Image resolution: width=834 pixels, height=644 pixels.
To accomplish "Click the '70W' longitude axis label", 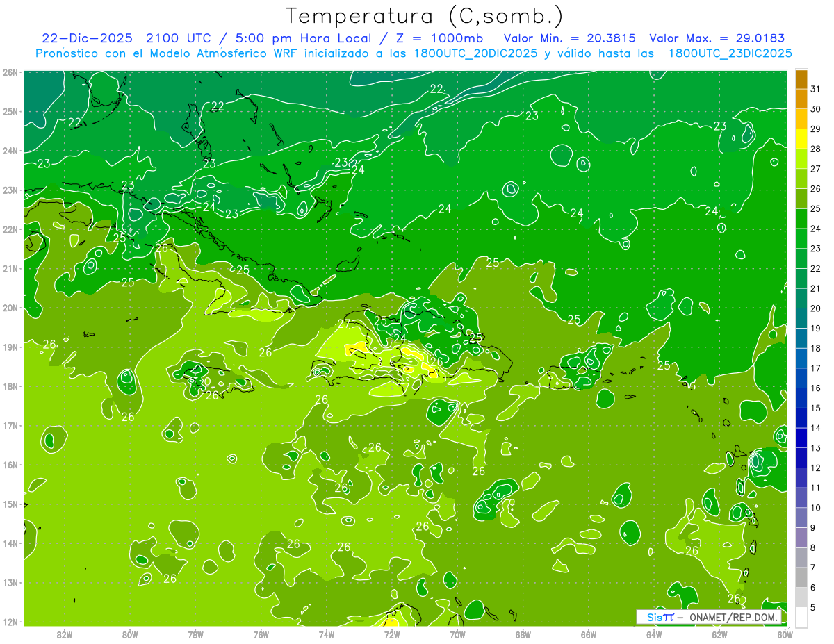I will coord(457,634).
